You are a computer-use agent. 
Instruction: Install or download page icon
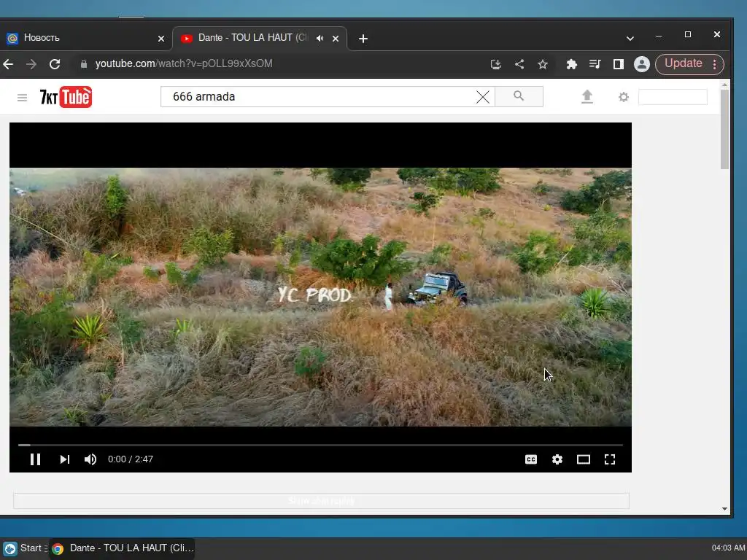[x=496, y=64]
